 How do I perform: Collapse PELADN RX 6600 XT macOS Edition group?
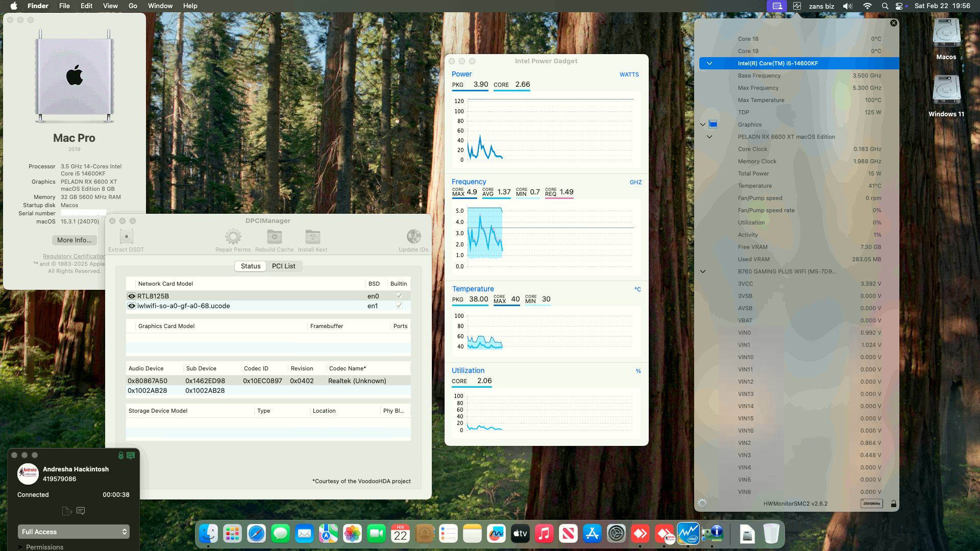(709, 137)
